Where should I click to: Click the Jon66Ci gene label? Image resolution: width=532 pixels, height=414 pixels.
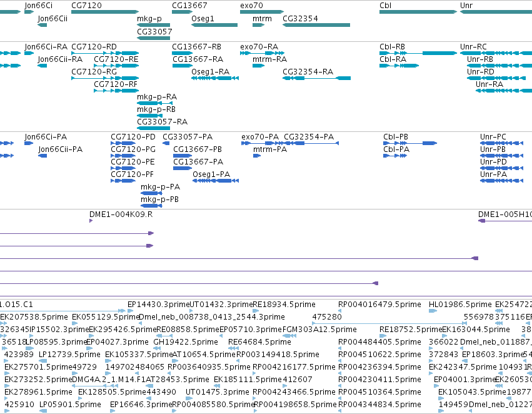[38, 6]
